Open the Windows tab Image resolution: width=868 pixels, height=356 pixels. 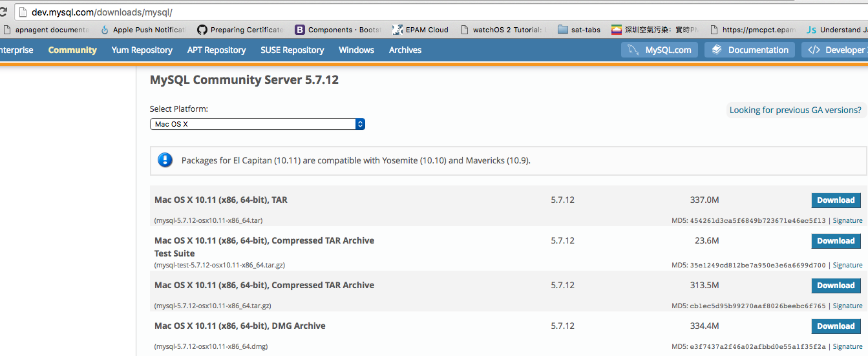click(356, 50)
